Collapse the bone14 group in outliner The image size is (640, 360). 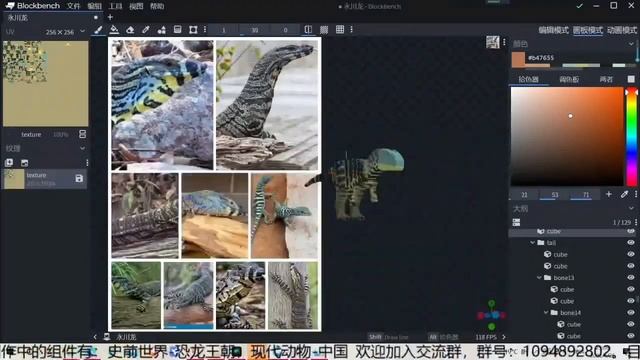pos(546,313)
